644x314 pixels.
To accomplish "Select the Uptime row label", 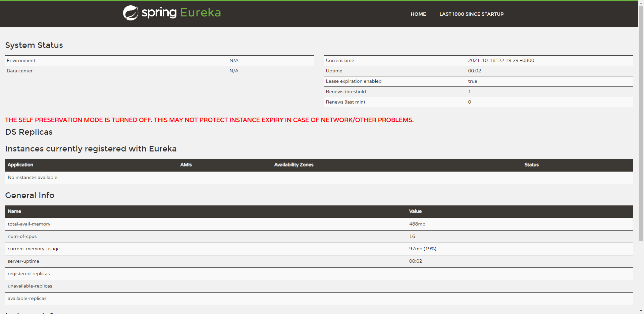I will [334, 71].
